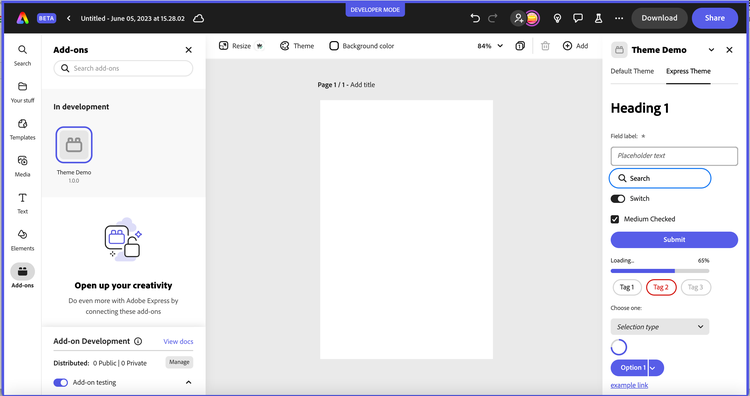Go back using the arrow beside title
Screen dimensions: 750x396
(x=68, y=18)
